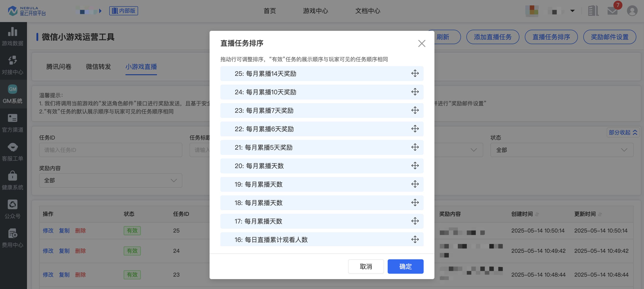Open 官方渠道 in the sidebar
Image resolution: width=644 pixels, height=289 pixels.
(13, 123)
